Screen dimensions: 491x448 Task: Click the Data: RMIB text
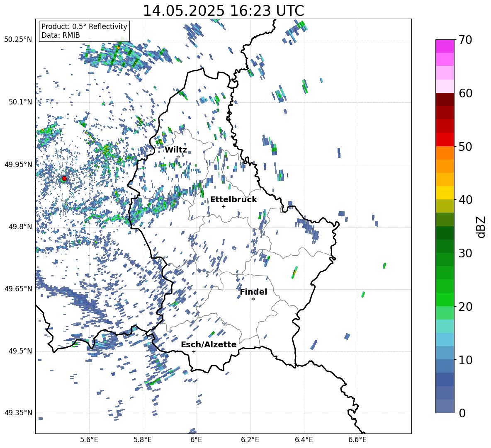click(x=61, y=35)
